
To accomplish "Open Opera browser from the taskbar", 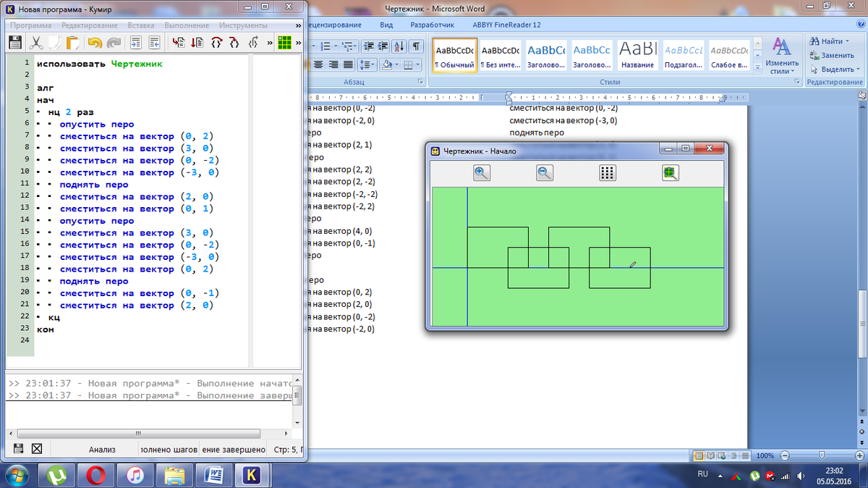I will click(93, 475).
